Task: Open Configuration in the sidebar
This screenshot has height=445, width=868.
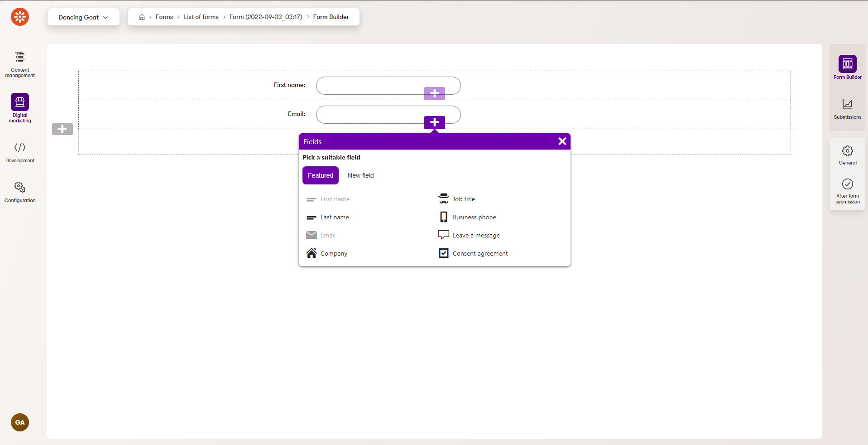Action: pos(20,193)
